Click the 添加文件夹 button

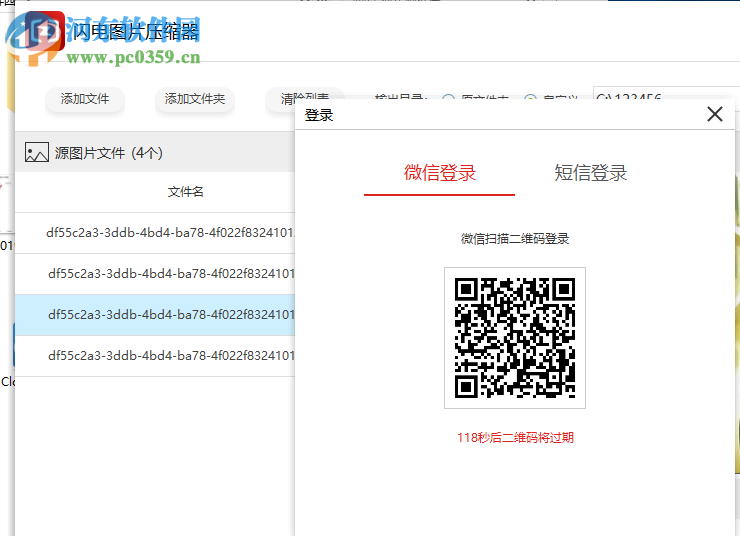(195, 99)
